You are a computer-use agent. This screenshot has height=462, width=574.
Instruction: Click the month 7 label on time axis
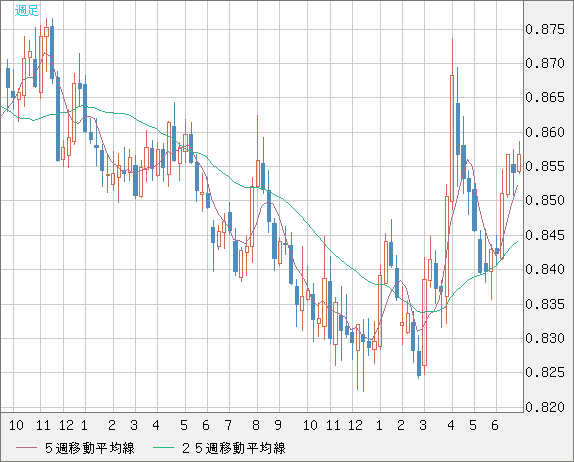(x=228, y=425)
